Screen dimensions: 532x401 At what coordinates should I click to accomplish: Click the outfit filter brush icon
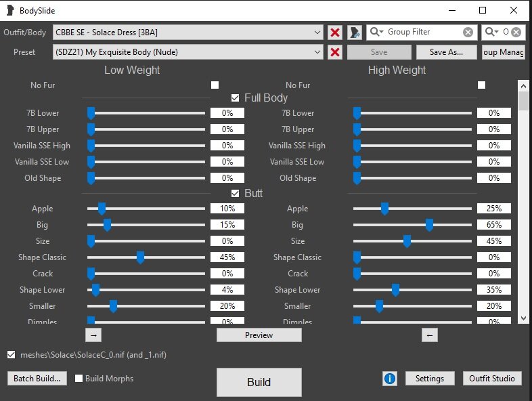[x=355, y=33]
